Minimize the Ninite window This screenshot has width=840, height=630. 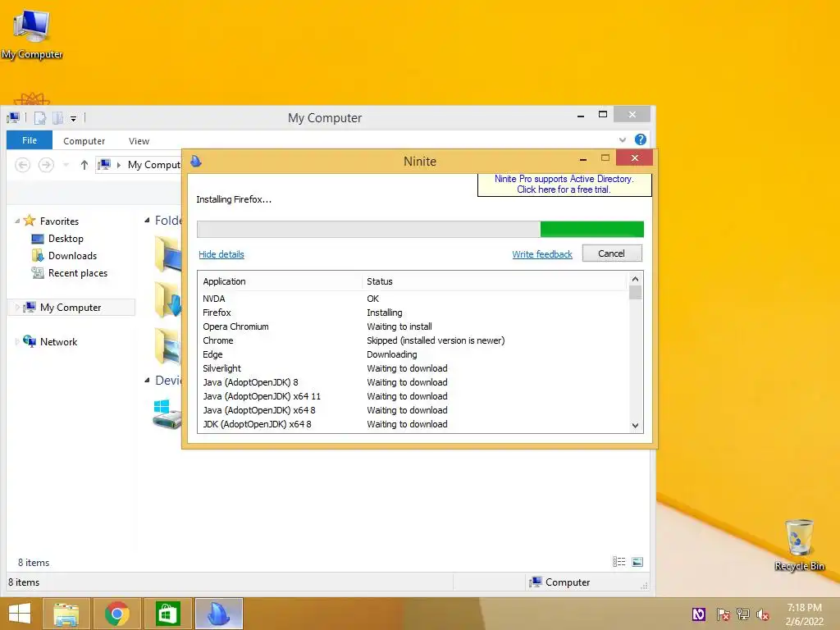[x=583, y=158]
